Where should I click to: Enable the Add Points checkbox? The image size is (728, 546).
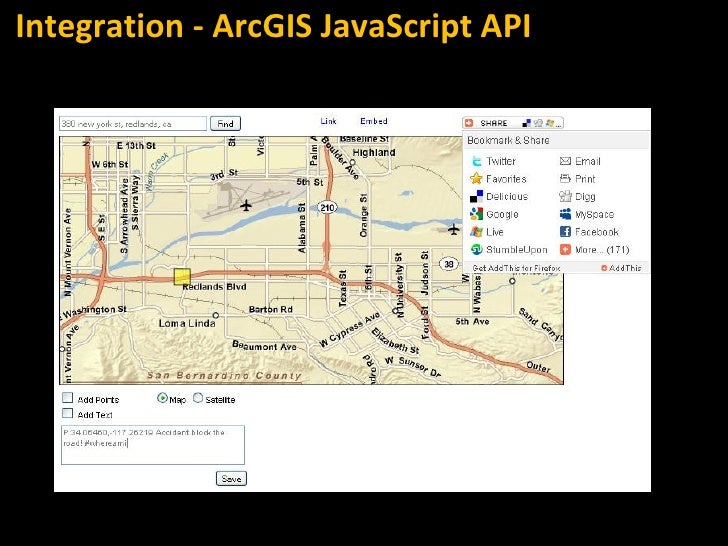tap(68, 398)
